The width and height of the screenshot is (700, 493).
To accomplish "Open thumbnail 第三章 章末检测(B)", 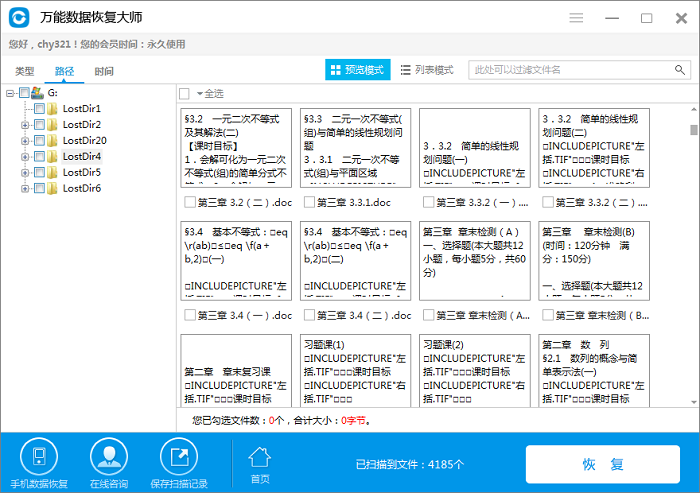I will (x=594, y=261).
